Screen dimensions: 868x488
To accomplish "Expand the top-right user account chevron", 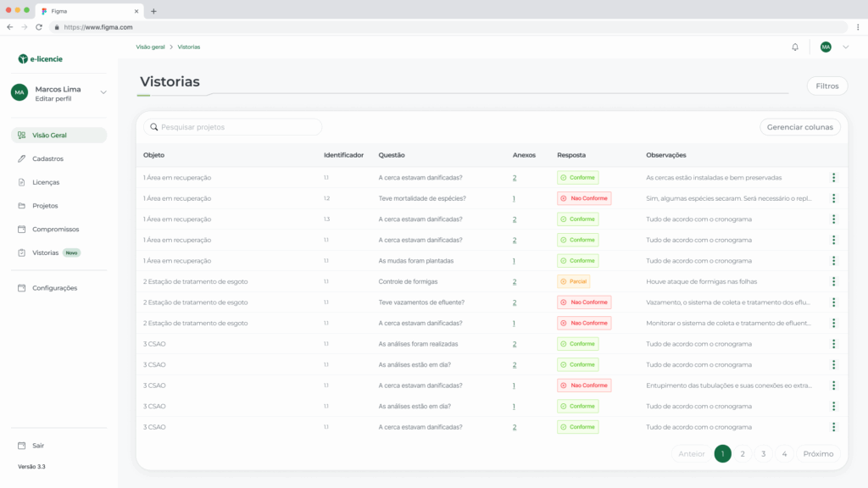I will tap(845, 47).
